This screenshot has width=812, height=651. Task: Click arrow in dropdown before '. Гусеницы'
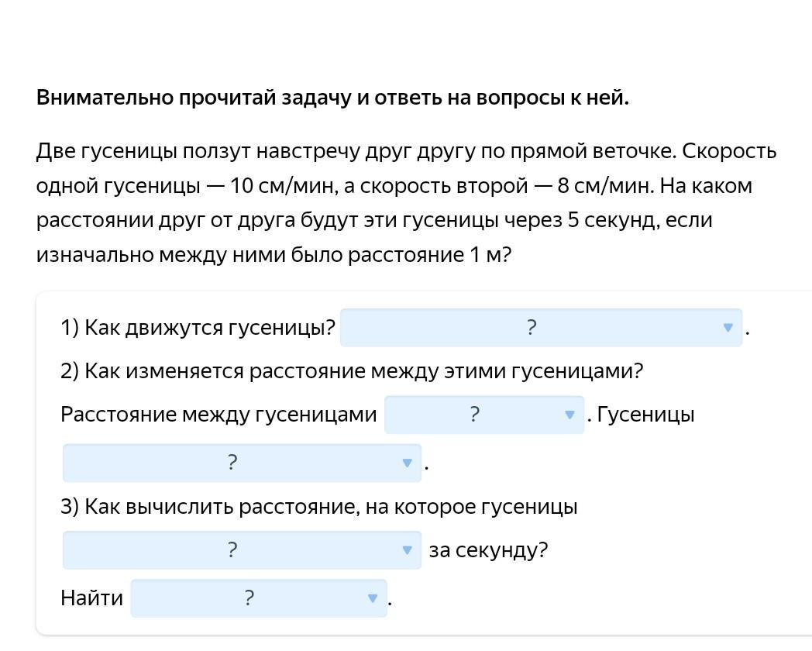click(569, 415)
